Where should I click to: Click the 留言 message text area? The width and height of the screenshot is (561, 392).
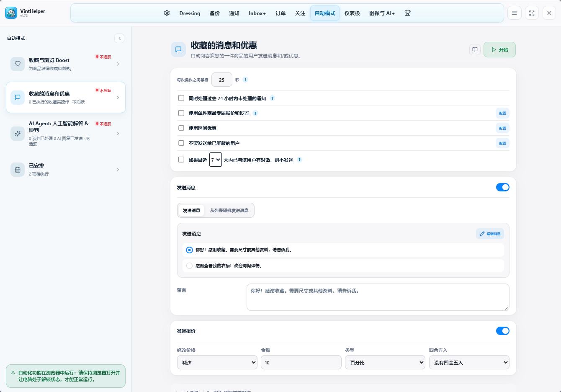[378, 297]
